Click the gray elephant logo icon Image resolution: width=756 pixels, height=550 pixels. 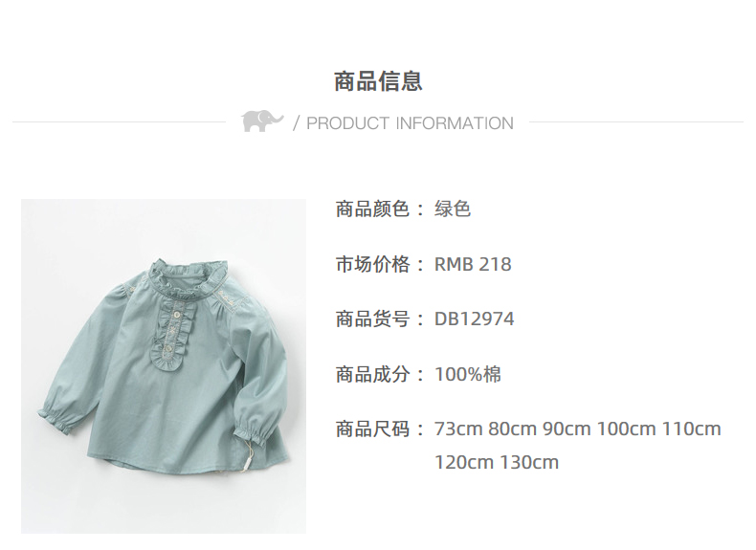262,121
